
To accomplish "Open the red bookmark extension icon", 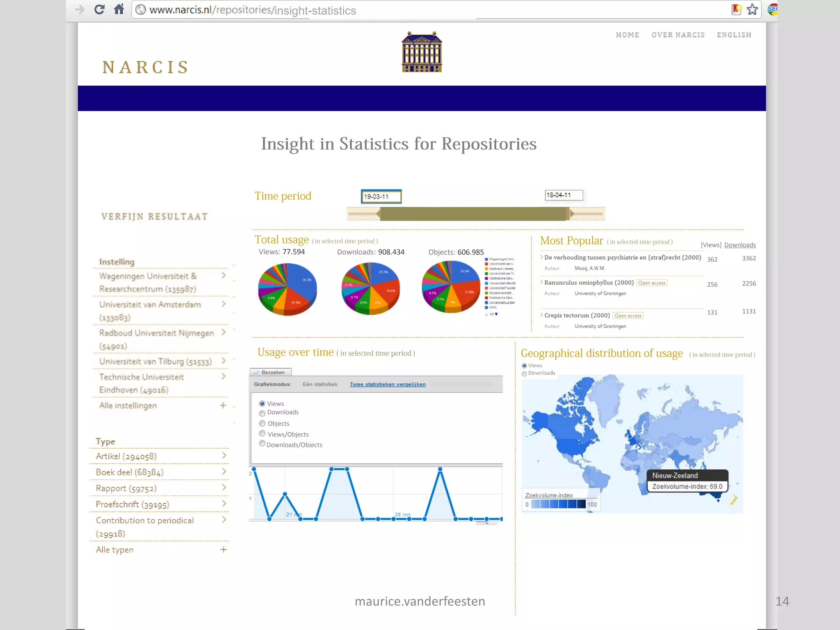I will point(736,9).
